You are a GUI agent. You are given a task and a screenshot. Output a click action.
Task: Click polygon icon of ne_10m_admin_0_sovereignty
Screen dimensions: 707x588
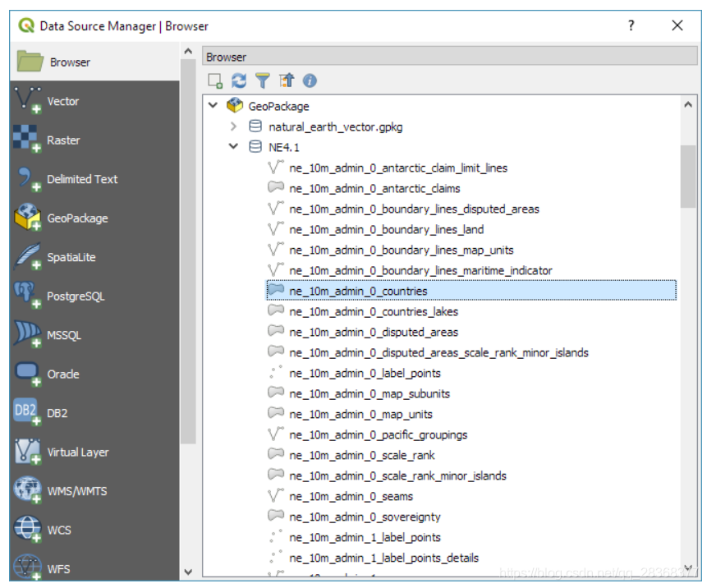click(276, 516)
